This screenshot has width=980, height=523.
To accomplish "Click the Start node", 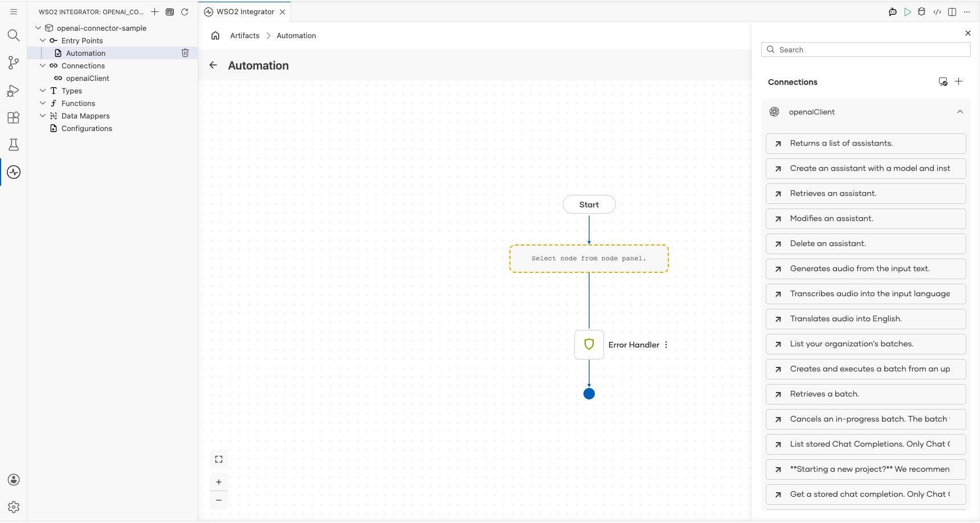I will (x=589, y=205).
